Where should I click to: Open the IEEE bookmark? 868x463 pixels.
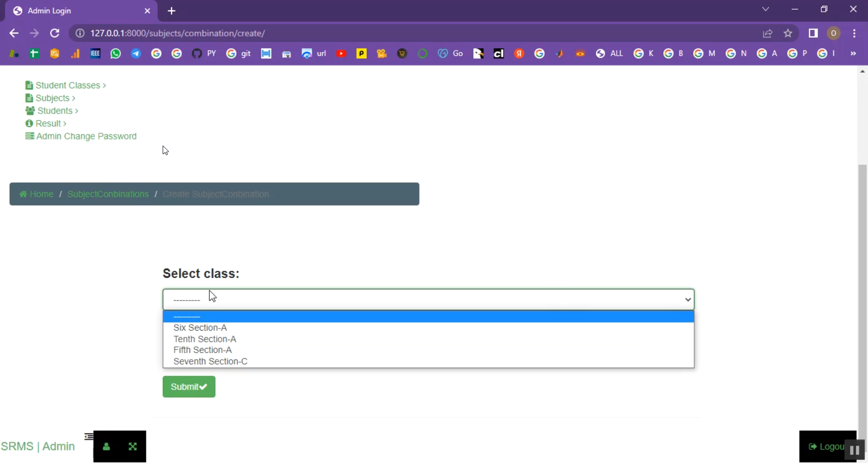95,53
